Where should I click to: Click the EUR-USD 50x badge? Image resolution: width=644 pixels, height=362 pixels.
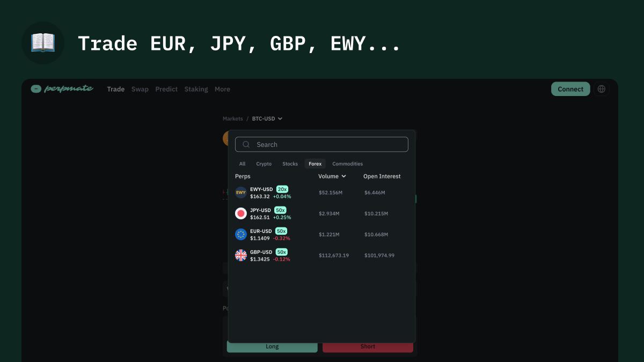(x=281, y=231)
